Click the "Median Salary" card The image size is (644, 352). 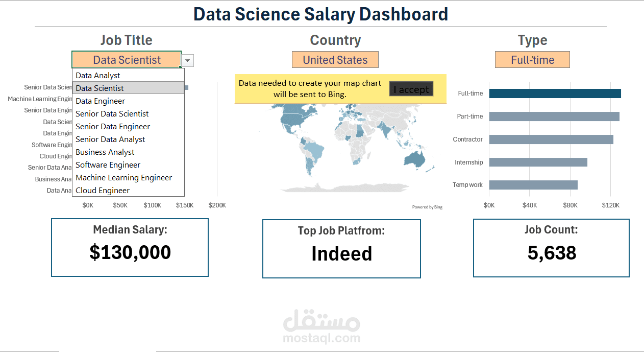129,247
